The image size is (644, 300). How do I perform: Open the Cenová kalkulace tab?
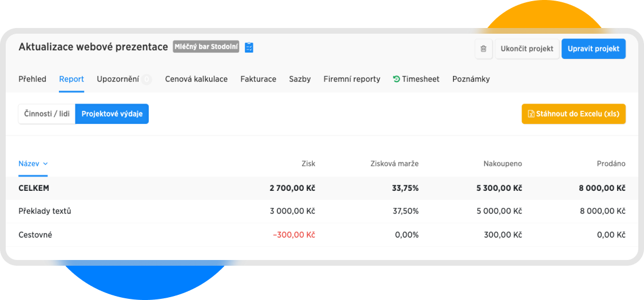(x=196, y=79)
